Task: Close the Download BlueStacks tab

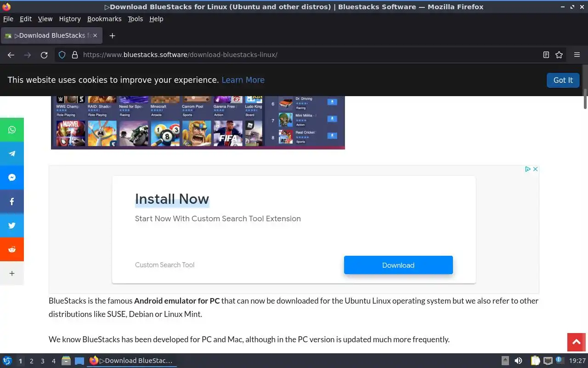Action: pos(95,35)
